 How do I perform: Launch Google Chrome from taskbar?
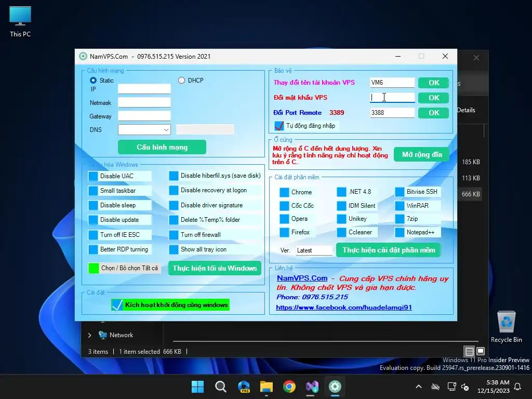click(x=289, y=387)
